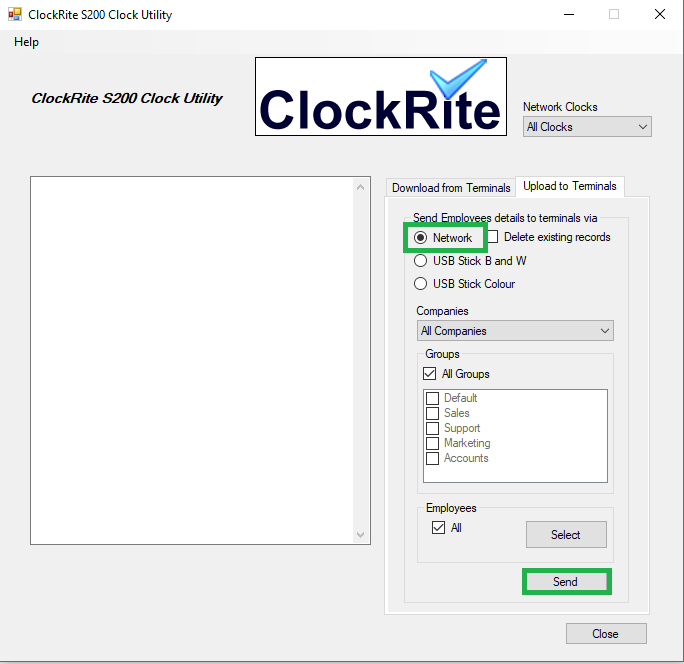Viewport: 684px width, 664px height.
Task: Minimize the ClockRite window
Action: pos(569,14)
